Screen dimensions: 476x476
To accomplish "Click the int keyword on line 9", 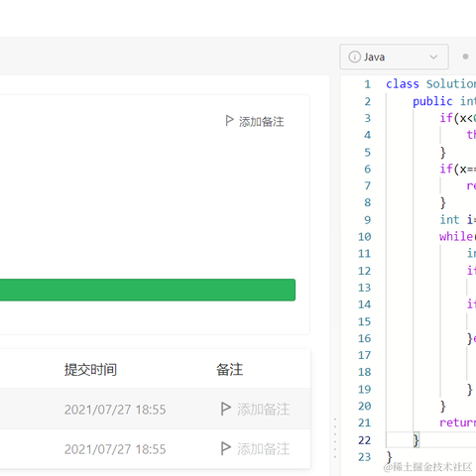I will [x=449, y=219].
